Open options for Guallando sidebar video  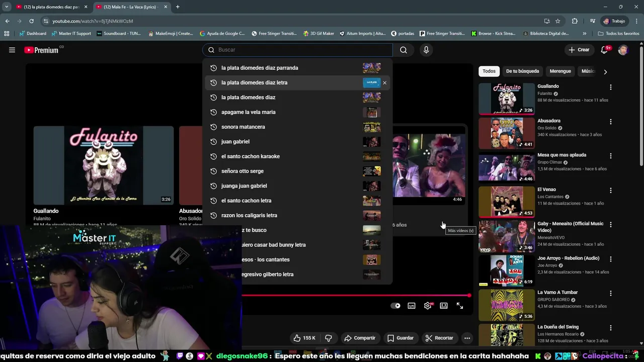(x=611, y=87)
